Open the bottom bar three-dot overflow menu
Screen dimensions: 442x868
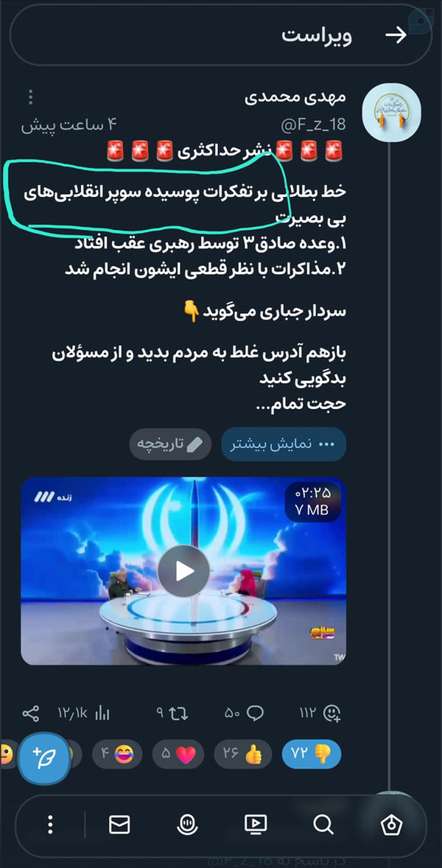click(50, 825)
